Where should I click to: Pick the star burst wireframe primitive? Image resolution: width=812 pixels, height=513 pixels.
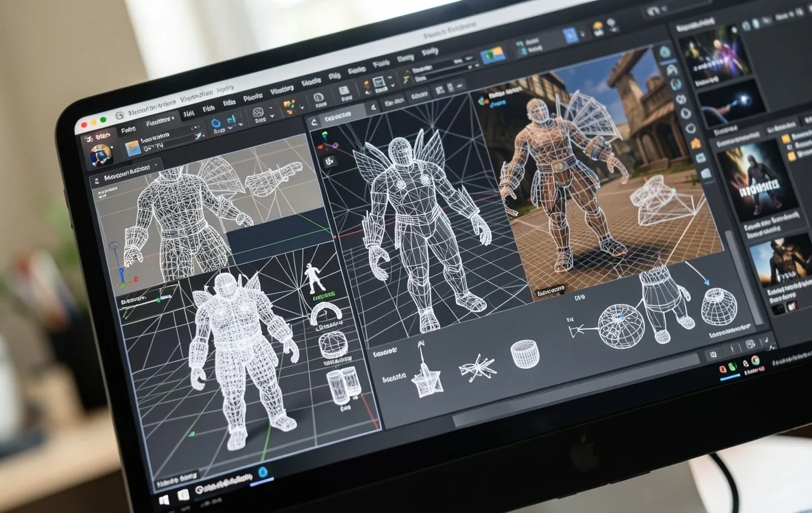coord(478,367)
